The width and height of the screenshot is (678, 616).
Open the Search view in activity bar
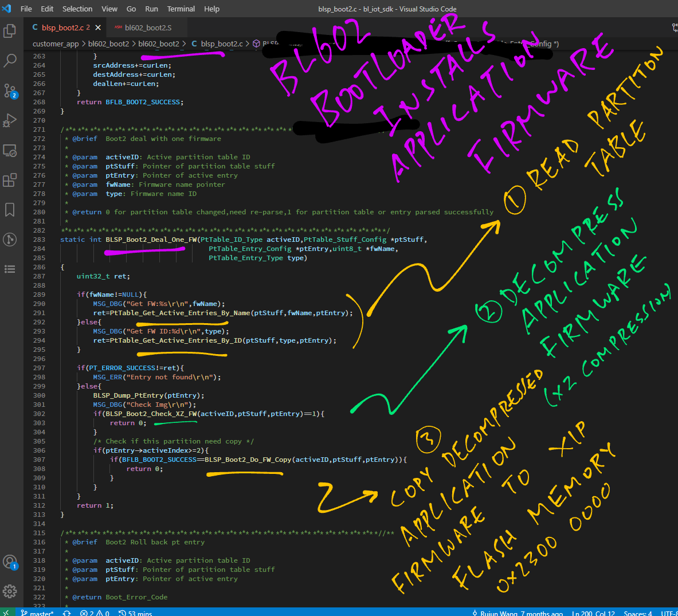(10, 60)
